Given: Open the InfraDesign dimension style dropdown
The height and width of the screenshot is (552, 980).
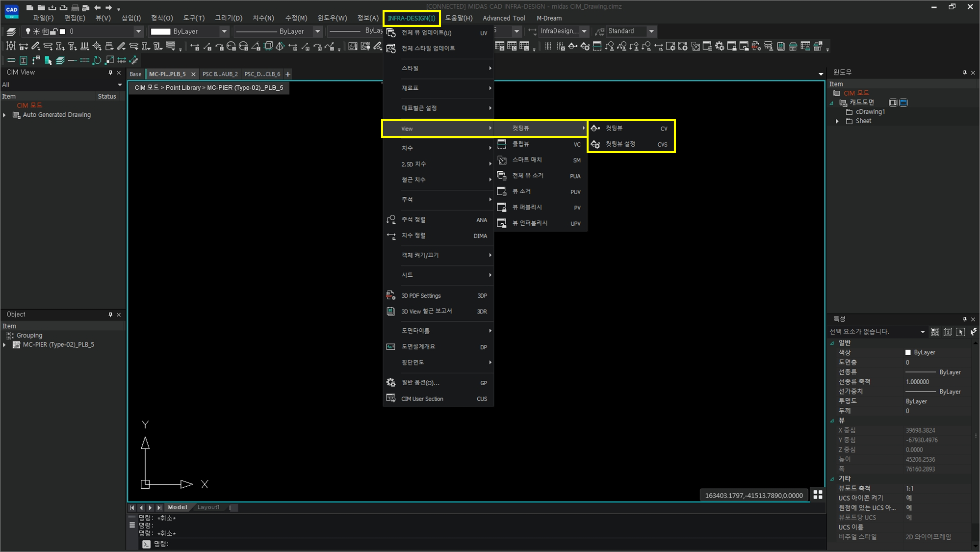Looking at the screenshot, I should point(584,31).
